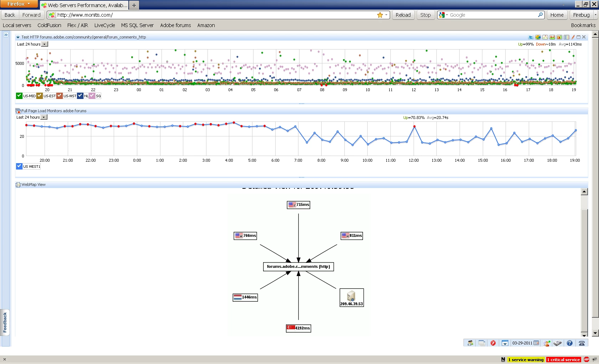Viewport: 599px width, 364px height.
Task: Toggle the US-WST location checkbox
Action: click(x=60, y=95)
